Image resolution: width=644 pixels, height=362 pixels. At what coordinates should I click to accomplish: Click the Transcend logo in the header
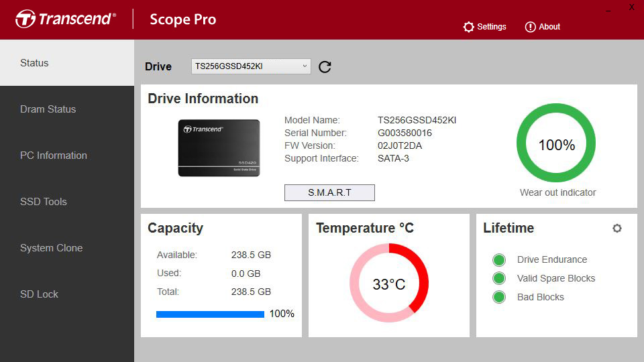pos(66,19)
